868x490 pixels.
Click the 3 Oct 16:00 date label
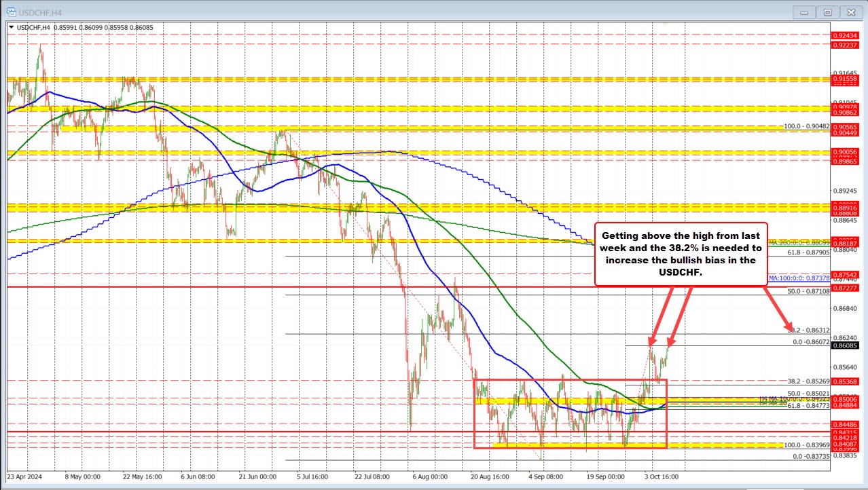663,476
